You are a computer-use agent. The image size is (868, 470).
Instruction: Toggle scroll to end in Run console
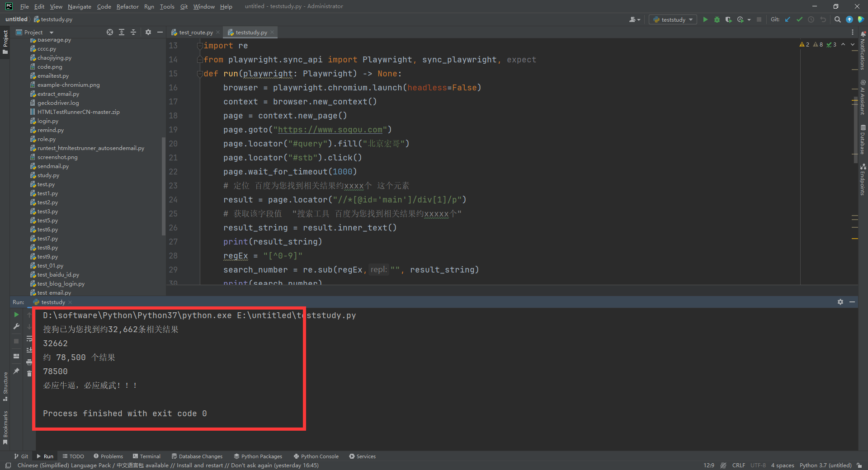[29, 350]
